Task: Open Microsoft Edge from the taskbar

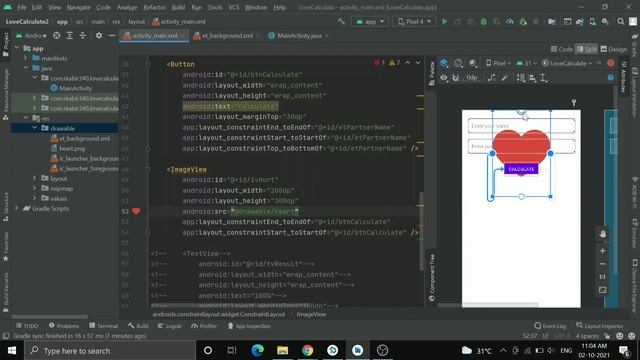Action: [257, 350]
